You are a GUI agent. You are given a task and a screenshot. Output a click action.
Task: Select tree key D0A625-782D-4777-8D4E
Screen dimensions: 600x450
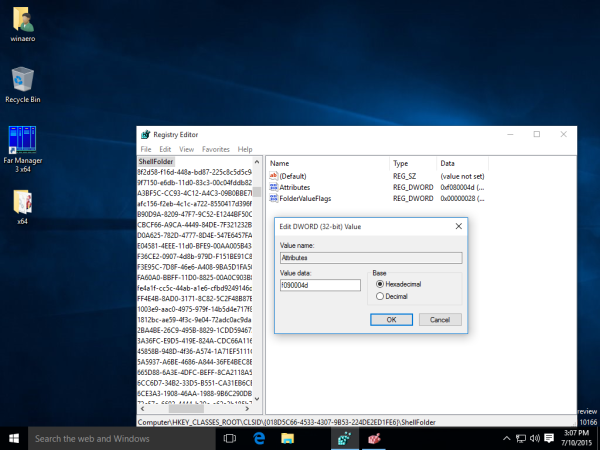point(195,235)
